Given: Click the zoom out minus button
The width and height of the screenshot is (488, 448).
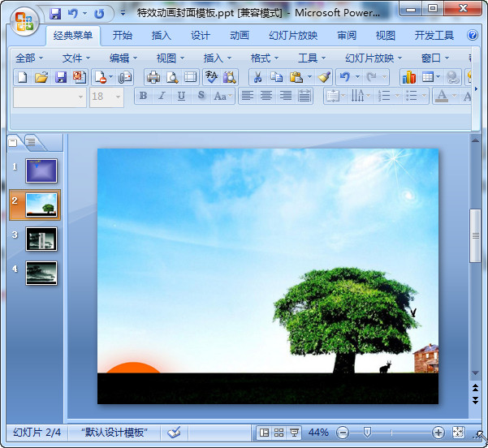Looking at the screenshot, I should [343, 433].
